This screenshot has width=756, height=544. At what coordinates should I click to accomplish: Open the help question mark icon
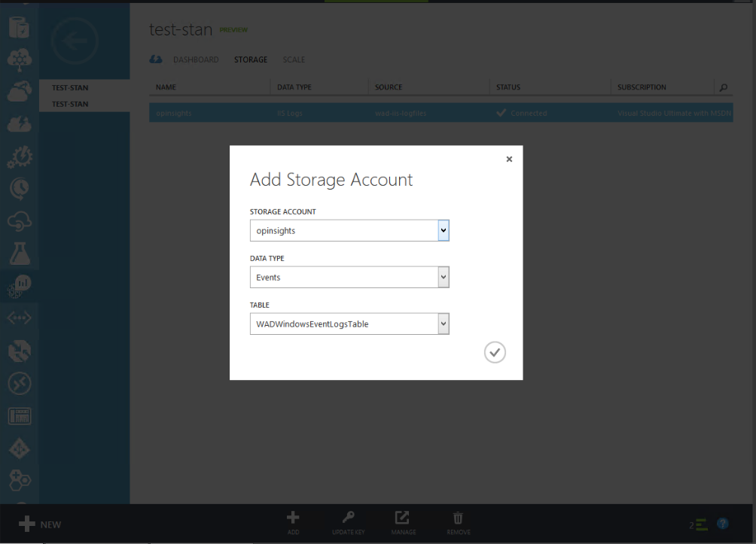(723, 524)
